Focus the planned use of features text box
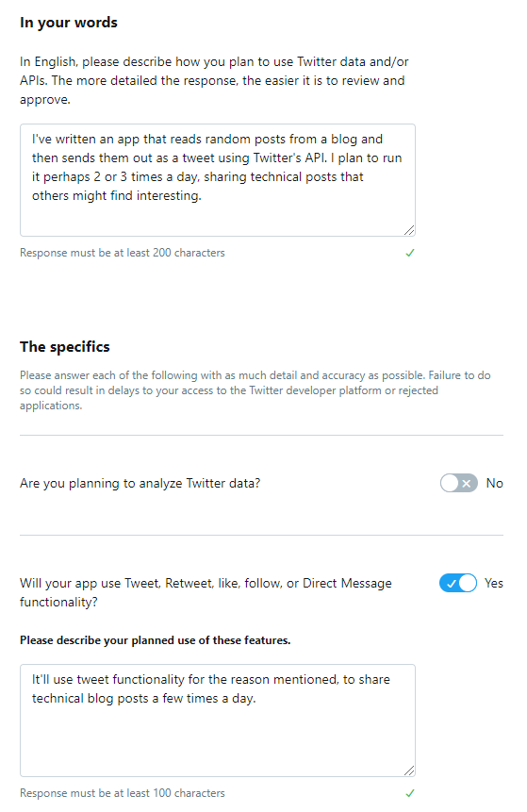The width and height of the screenshot is (527, 812). pyautogui.click(x=218, y=721)
